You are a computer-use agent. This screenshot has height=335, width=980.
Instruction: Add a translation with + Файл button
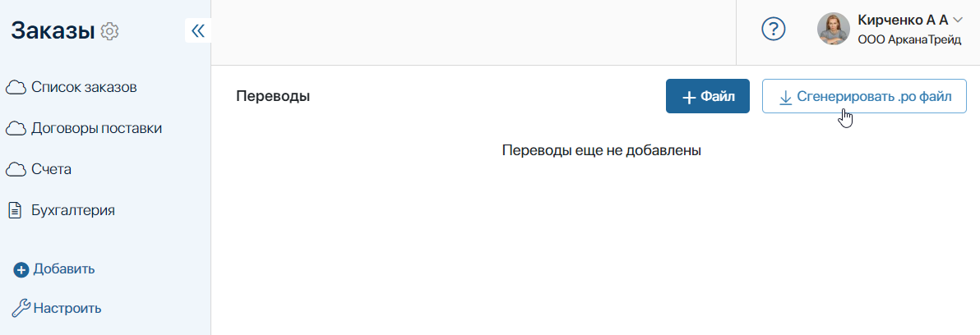[708, 96]
